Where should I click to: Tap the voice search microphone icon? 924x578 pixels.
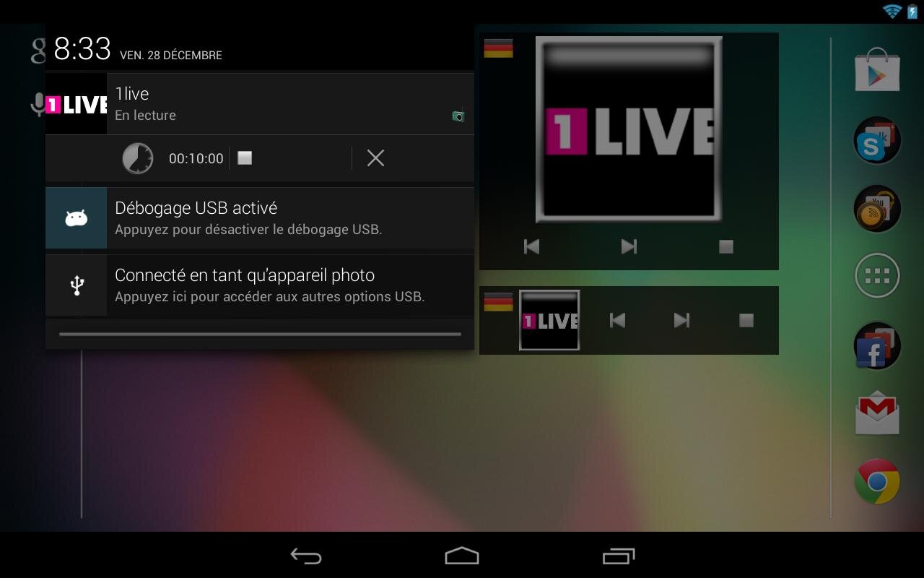(x=38, y=105)
